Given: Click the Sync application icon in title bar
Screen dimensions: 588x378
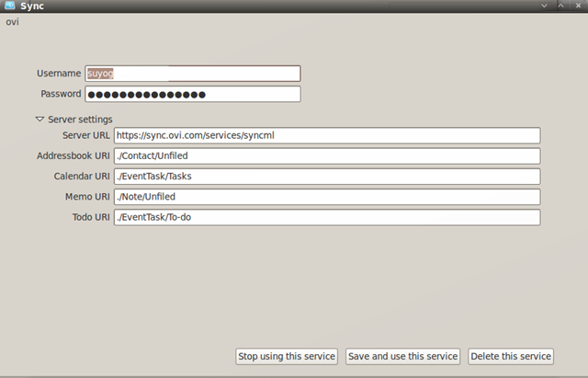Looking at the screenshot, I should click(10, 6).
